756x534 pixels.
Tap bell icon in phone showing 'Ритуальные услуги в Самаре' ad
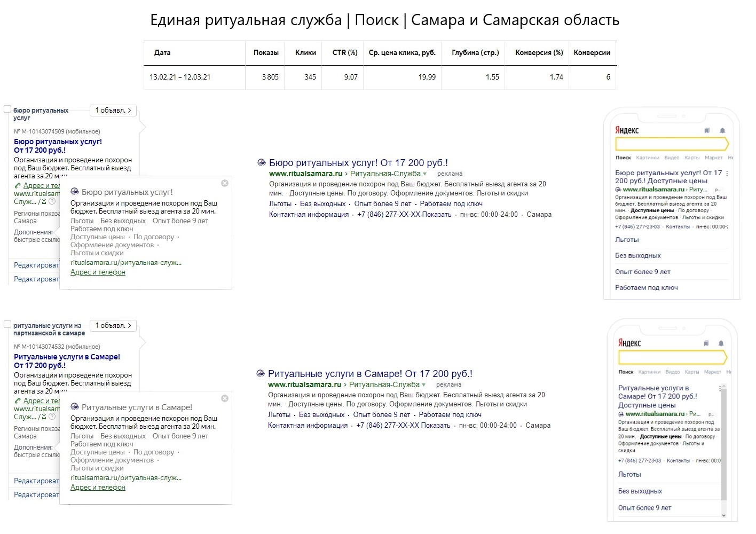point(721,343)
